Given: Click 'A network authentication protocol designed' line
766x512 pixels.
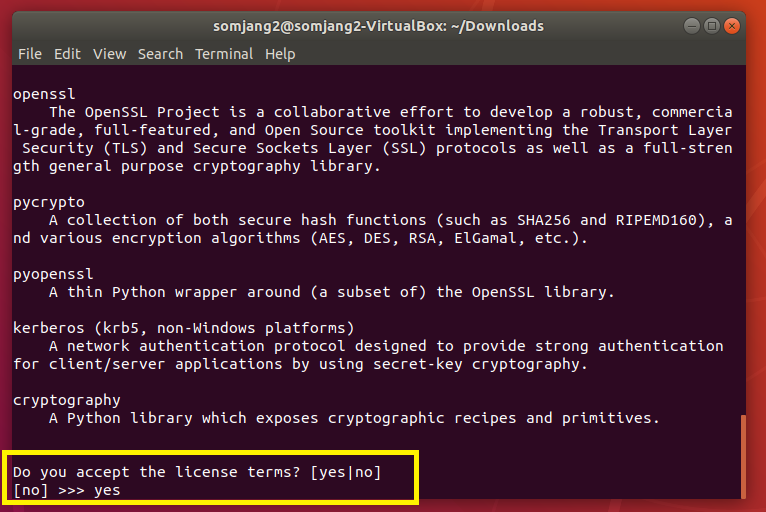Looking at the screenshot, I should 386,346.
